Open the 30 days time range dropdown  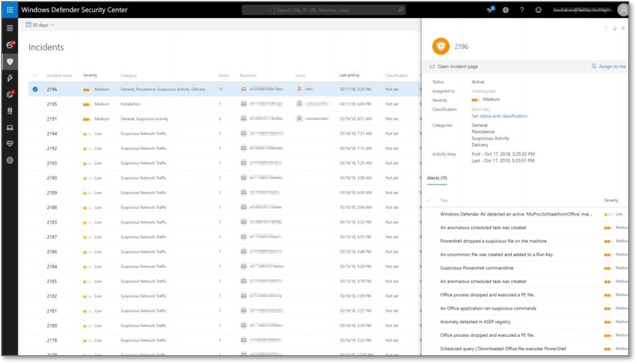pyautogui.click(x=40, y=25)
